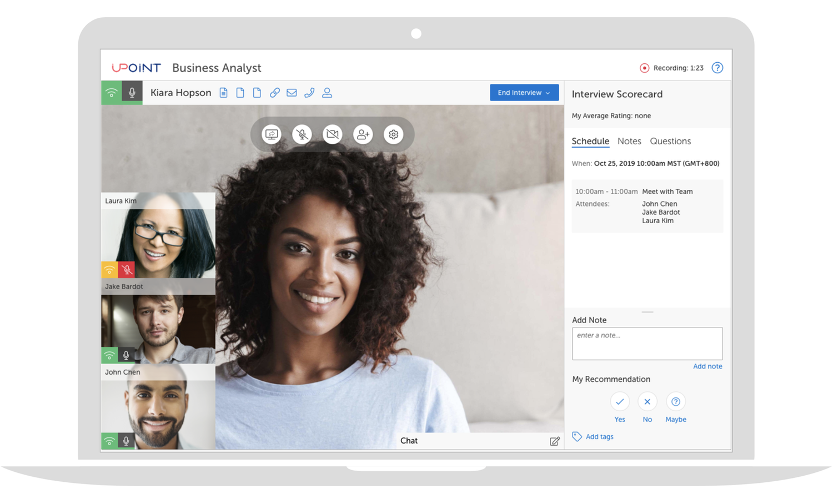Switch to the Notes tab
Image resolution: width=833 pixels, height=504 pixels.
tap(629, 141)
